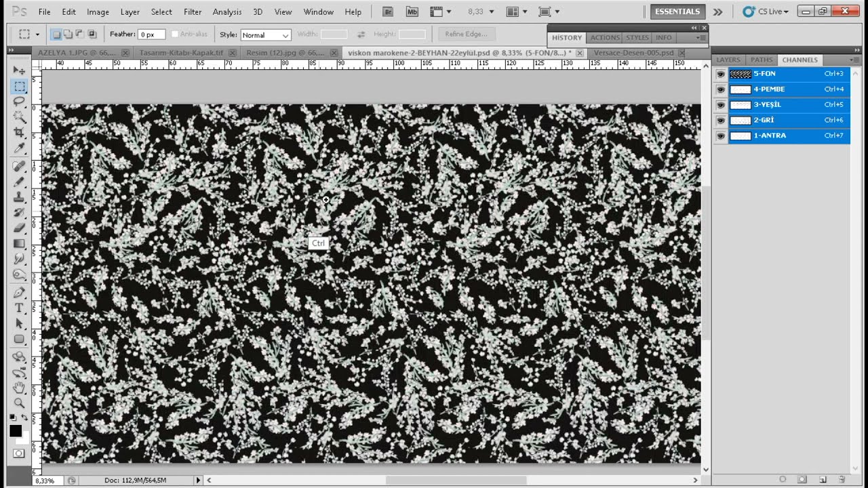
Task: Click the Essentials workspace button
Action: click(x=677, y=12)
